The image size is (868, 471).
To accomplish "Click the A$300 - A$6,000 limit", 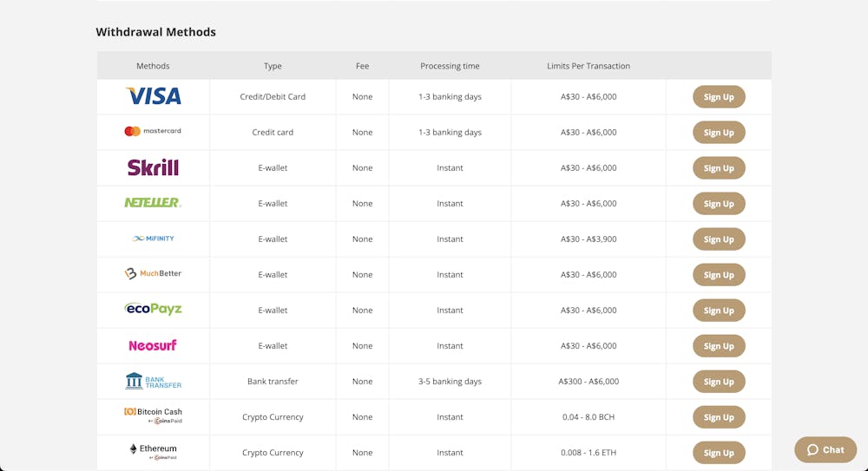I will pyautogui.click(x=589, y=382).
